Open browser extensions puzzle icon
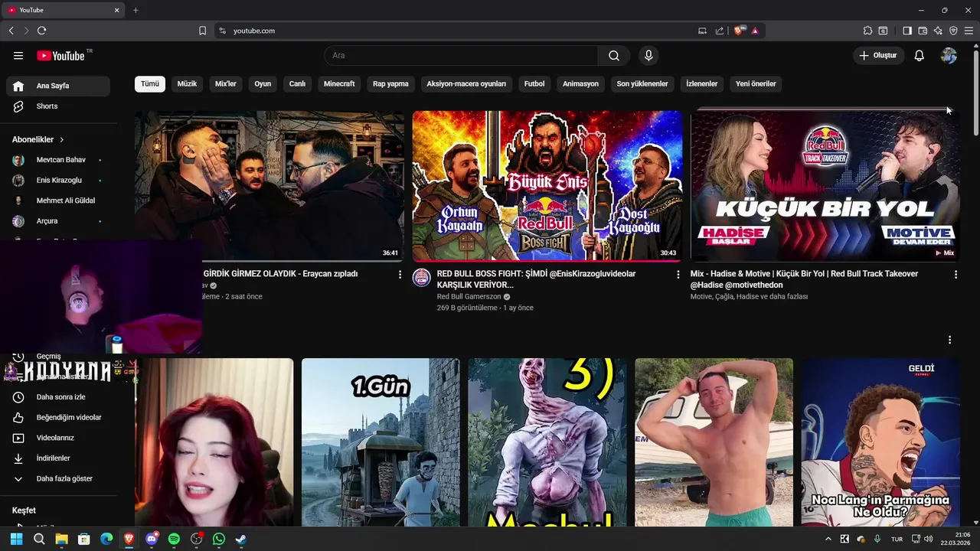 867,31
